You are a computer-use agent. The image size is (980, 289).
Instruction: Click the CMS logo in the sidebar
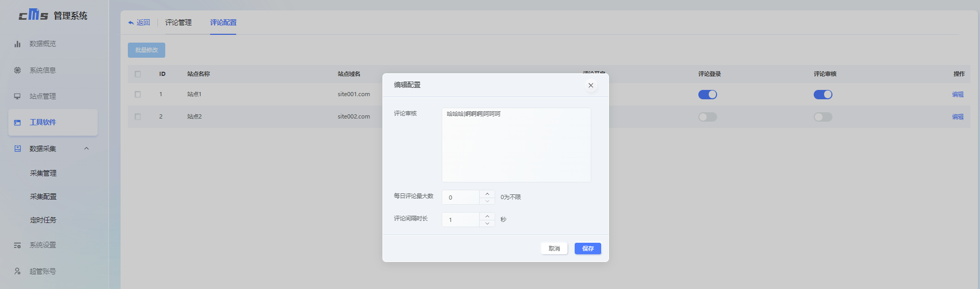(33, 15)
